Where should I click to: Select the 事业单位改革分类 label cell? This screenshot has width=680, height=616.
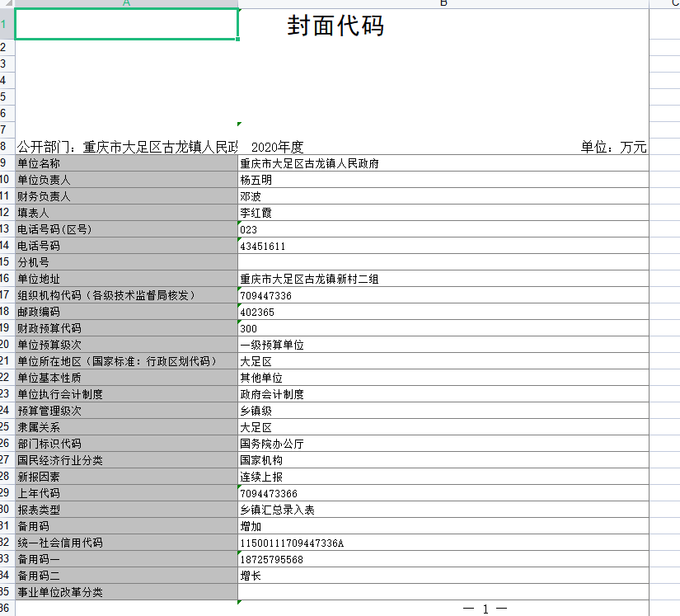coord(126,592)
